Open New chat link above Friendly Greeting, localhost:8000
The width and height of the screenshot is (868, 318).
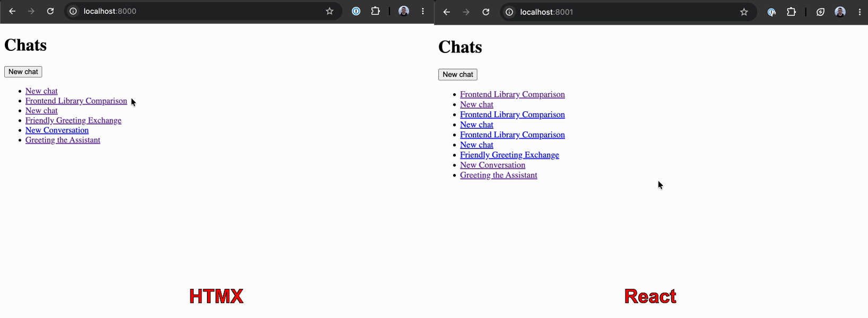point(41,111)
